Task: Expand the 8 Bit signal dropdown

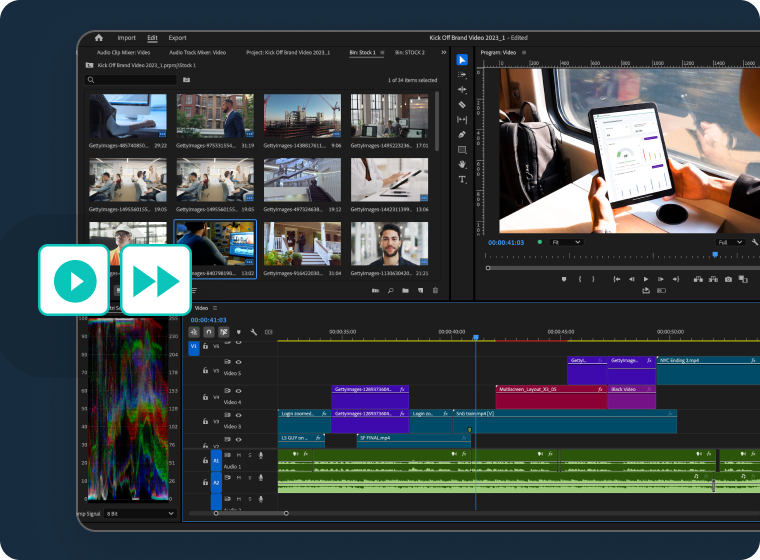Action: point(139,513)
